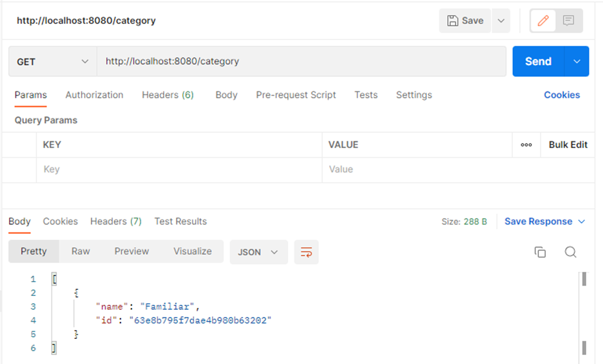Click the Save button
603x364 pixels.
(x=465, y=21)
